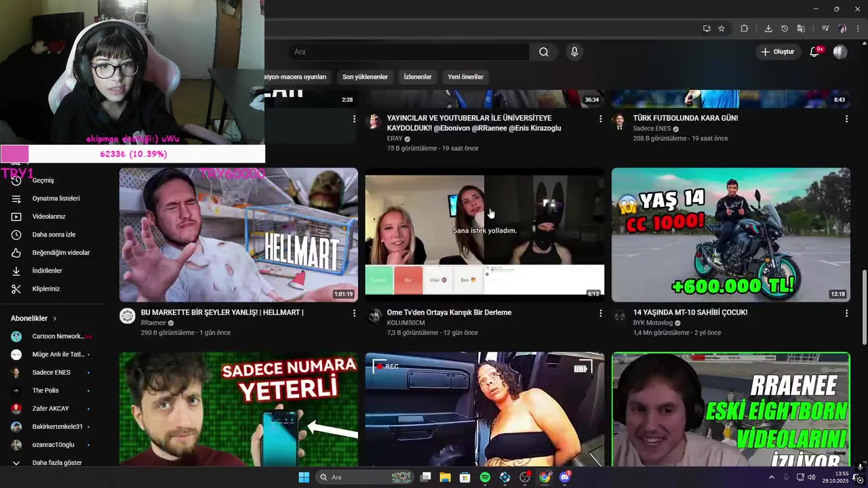Open Spotify from the taskbar

click(x=485, y=477)
